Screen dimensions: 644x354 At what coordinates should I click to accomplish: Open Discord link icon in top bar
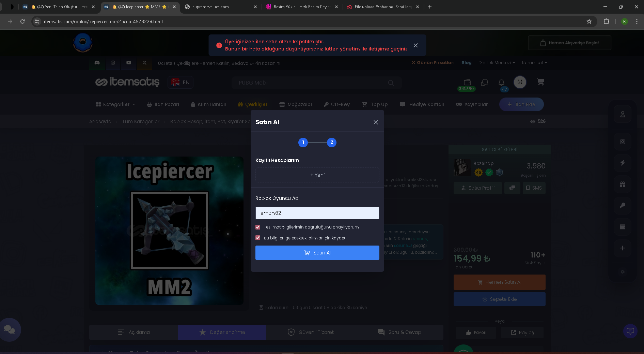coord(97,63)
